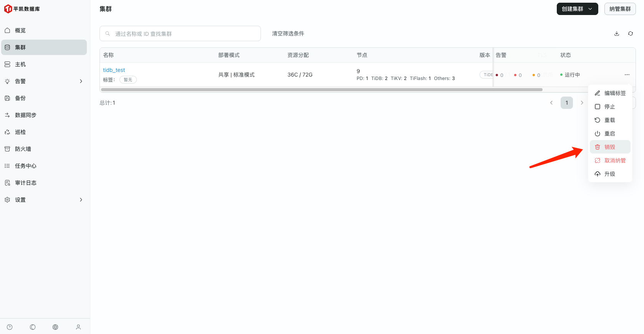Viewport: 644px width, 334px height.
Task: Choose 取消纳管 from the context menu
Action: point(610,160)
